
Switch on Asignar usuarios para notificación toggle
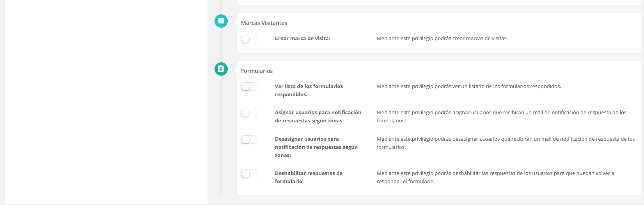click(x=249, y=113)
